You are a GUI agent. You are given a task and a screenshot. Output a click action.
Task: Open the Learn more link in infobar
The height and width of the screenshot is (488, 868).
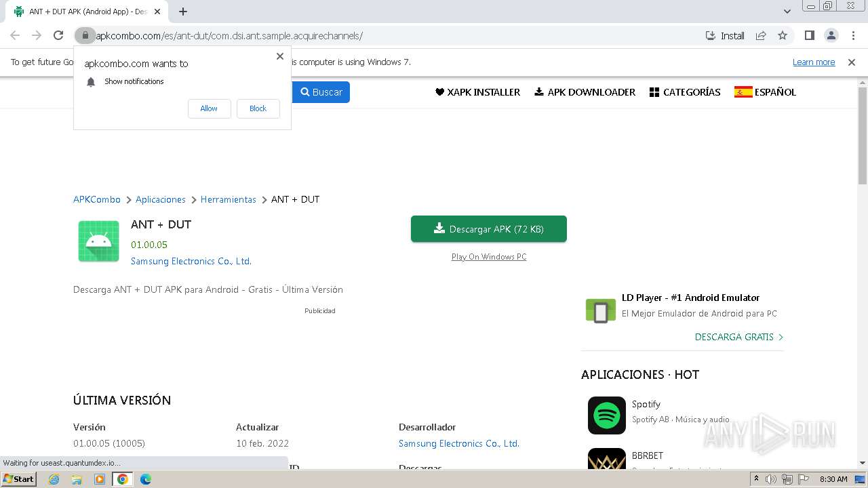(814, 62)
